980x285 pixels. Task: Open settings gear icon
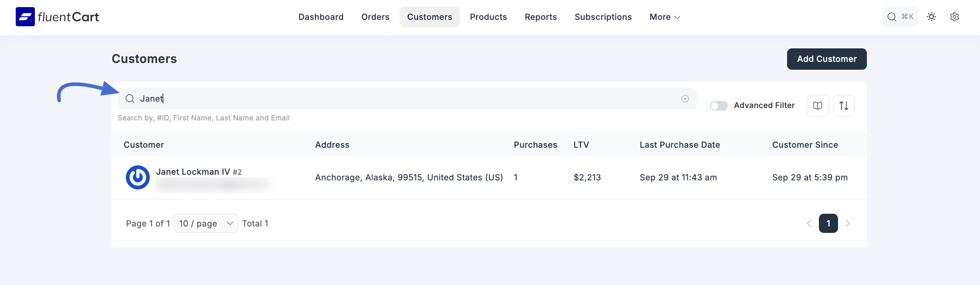pos(954,17)
